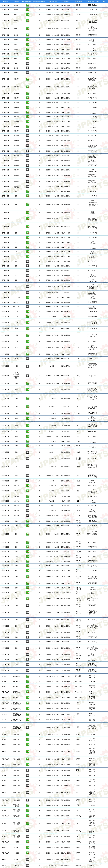Click the Model column header
This screenshot has height=868, width=108.
16,2
